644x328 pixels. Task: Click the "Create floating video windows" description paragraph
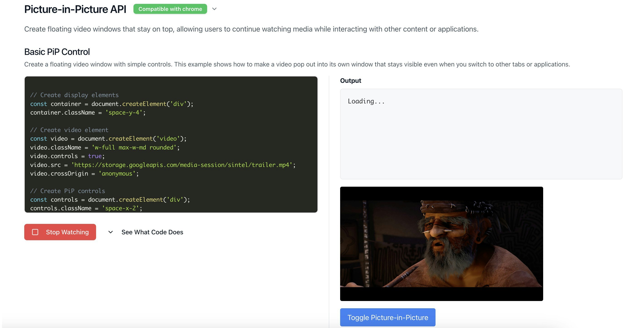(x=251, y=29)
